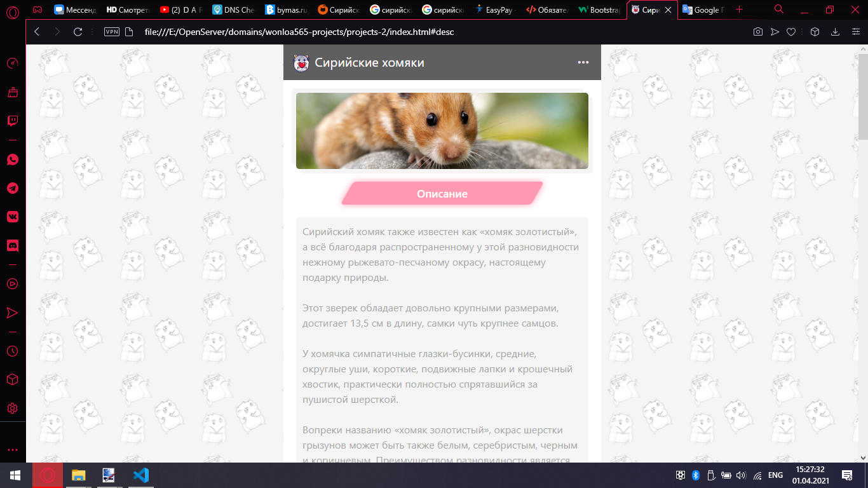Viewport: 868px width, 488px height.
Task: Open WhatsApp messenger in the sidebar
Action: [x=13, y=159]
